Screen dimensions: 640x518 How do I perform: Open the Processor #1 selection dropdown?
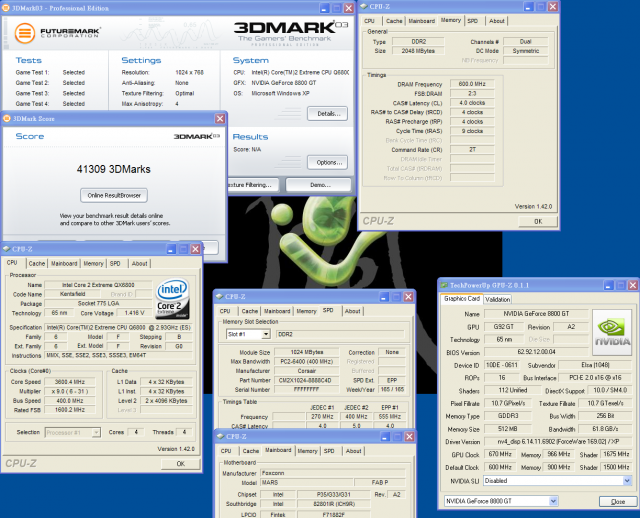click(x=96, y=432)
